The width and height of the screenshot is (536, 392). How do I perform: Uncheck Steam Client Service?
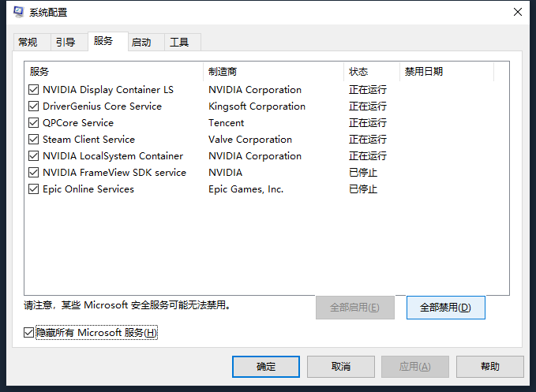33,140
